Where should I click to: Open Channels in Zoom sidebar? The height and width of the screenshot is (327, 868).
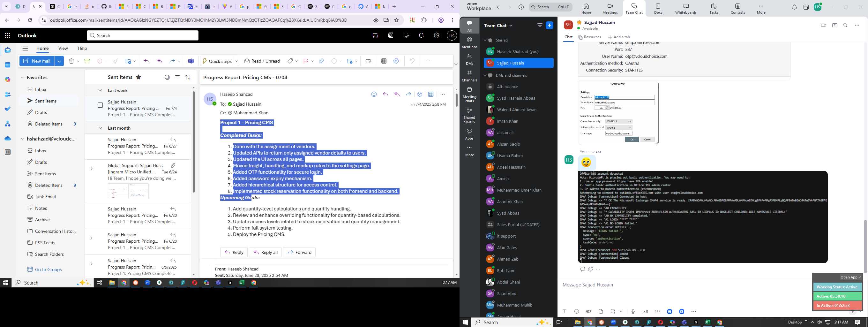point(469,76)
